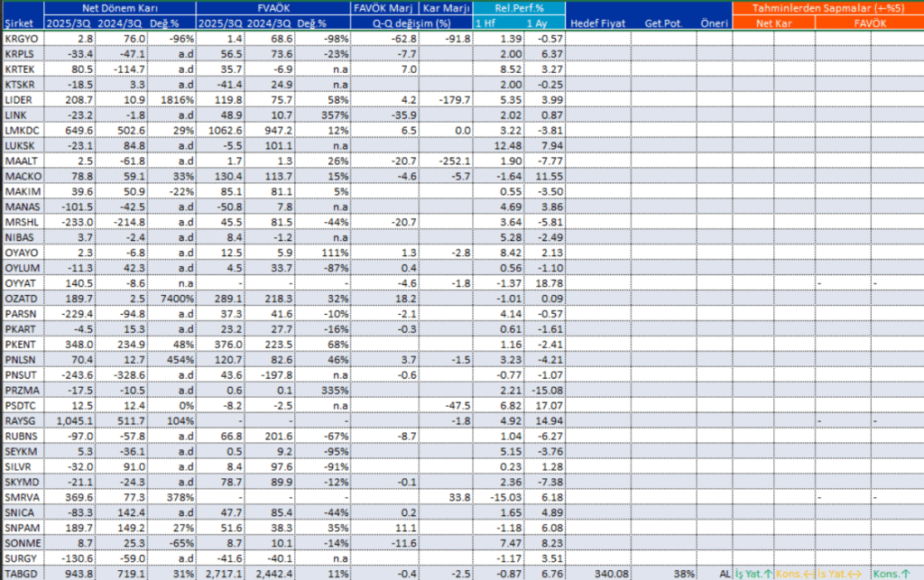The width and height of the screenshot is (924, 580).
Task: Select the Net Dönem Karı header cell
Action: click(x=120, y=8)
